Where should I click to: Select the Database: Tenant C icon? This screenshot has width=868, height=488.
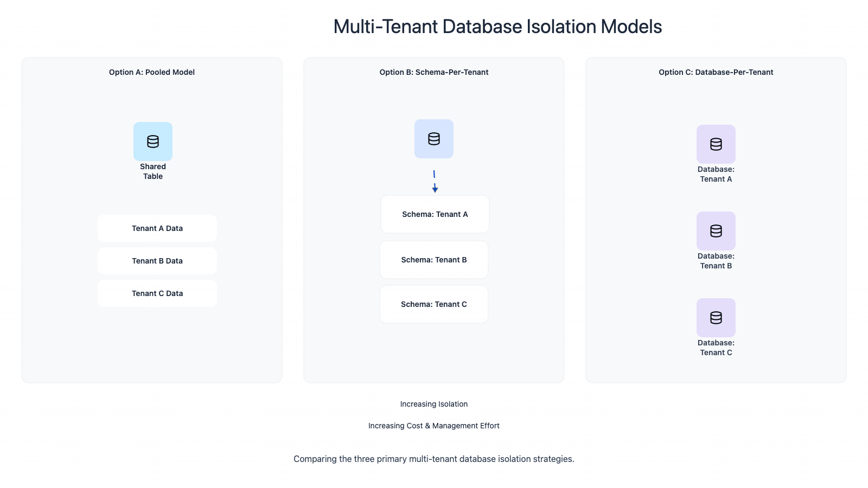716,318
